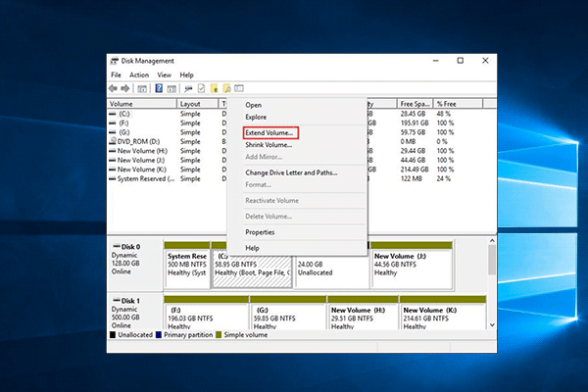This screenshot has width=588, height=392.
Task: Click the black Unallocated legend swatch
Action: coord(113,335)
